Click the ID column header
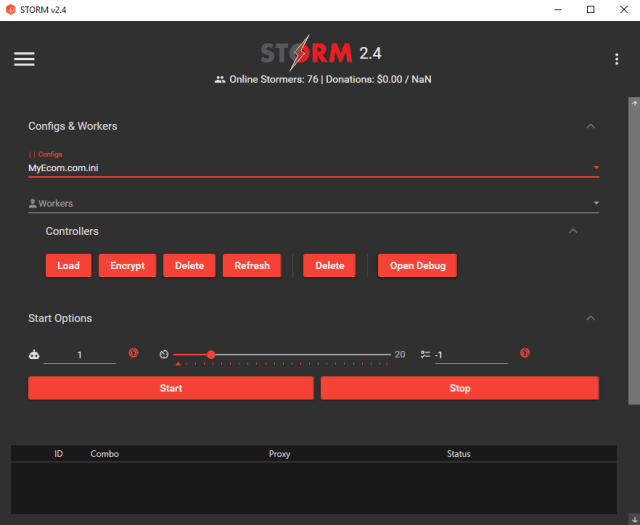The width and height of the screenshot is (640, 525). pyautogui.click(x=59, y=454)
